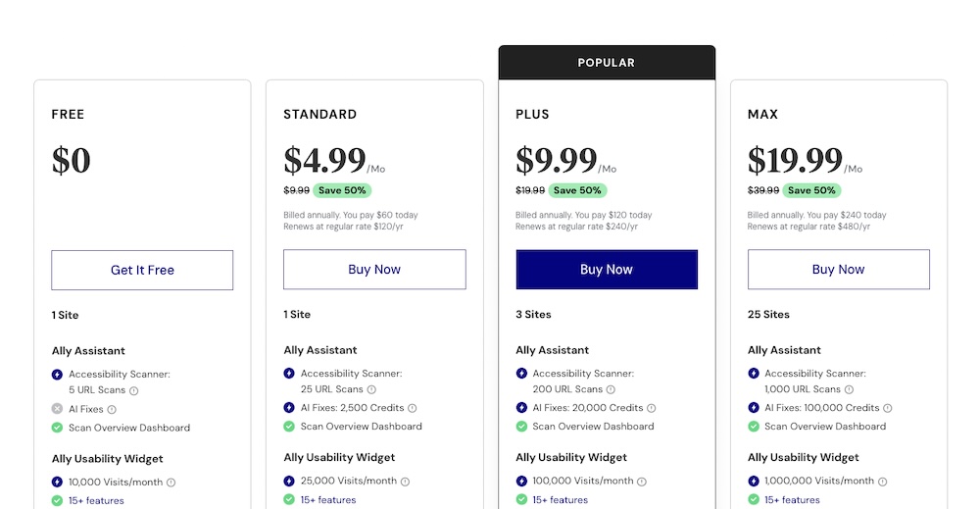This screenshot has width=980, height=509.
Task: Click info icon next to 2,500 Credits
Action: pos(413,408)
